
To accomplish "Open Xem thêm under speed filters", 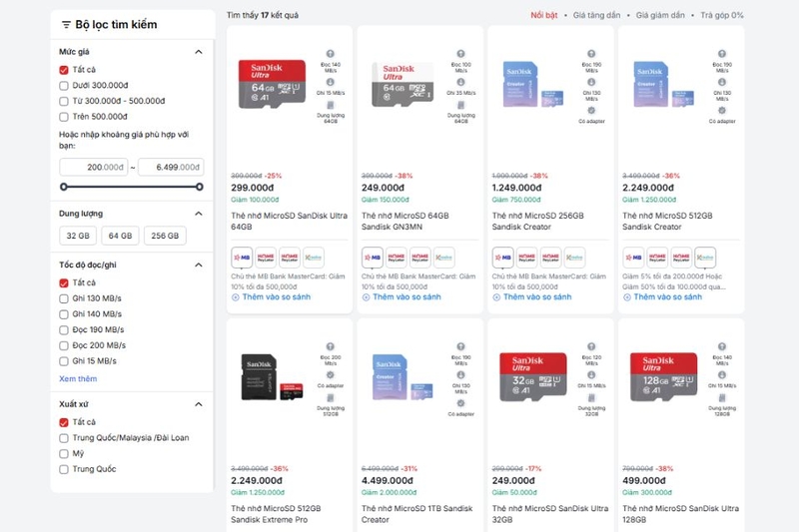I will click(78, 378).
